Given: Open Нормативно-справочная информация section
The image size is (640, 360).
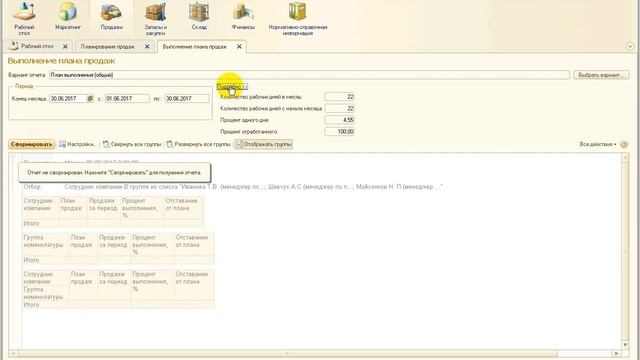Looking at the screenshot, I should pyautogui.click(x=298, y=18).
